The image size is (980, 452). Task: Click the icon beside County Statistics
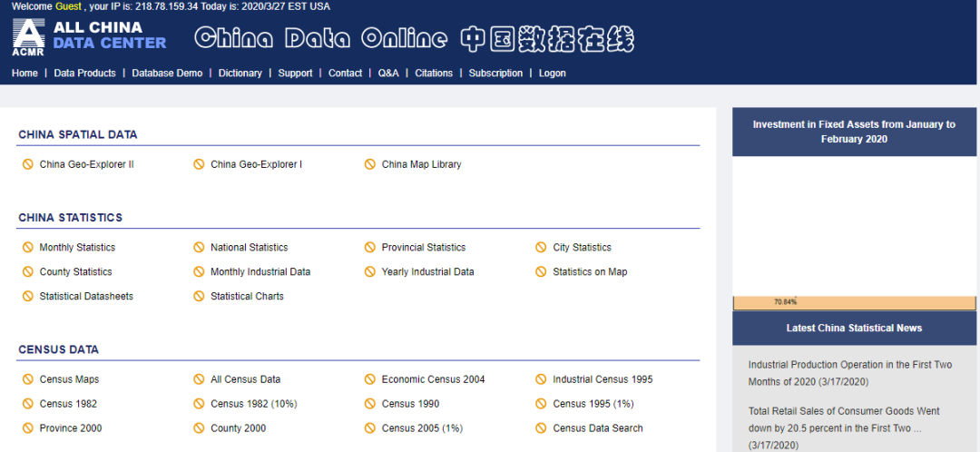coord(27,272)
